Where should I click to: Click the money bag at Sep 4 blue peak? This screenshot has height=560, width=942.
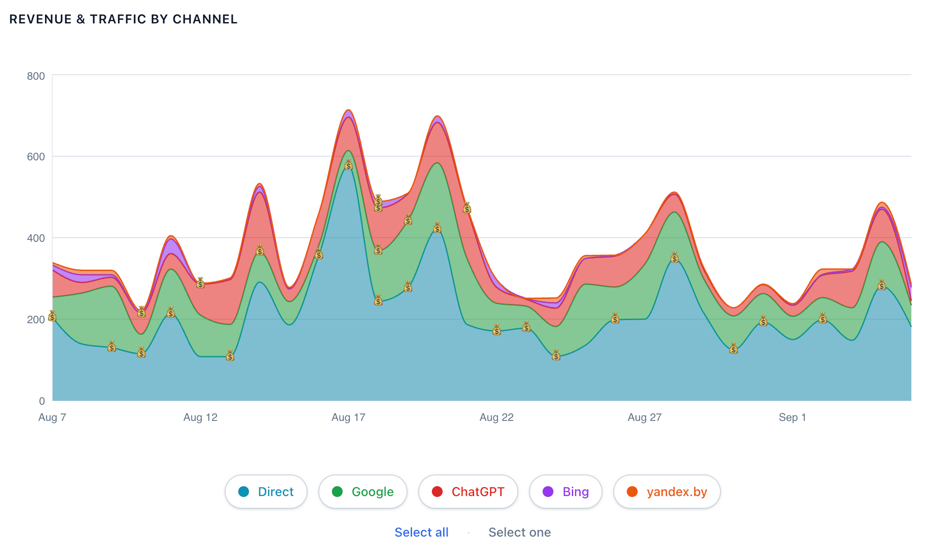[x=882, y=285]
